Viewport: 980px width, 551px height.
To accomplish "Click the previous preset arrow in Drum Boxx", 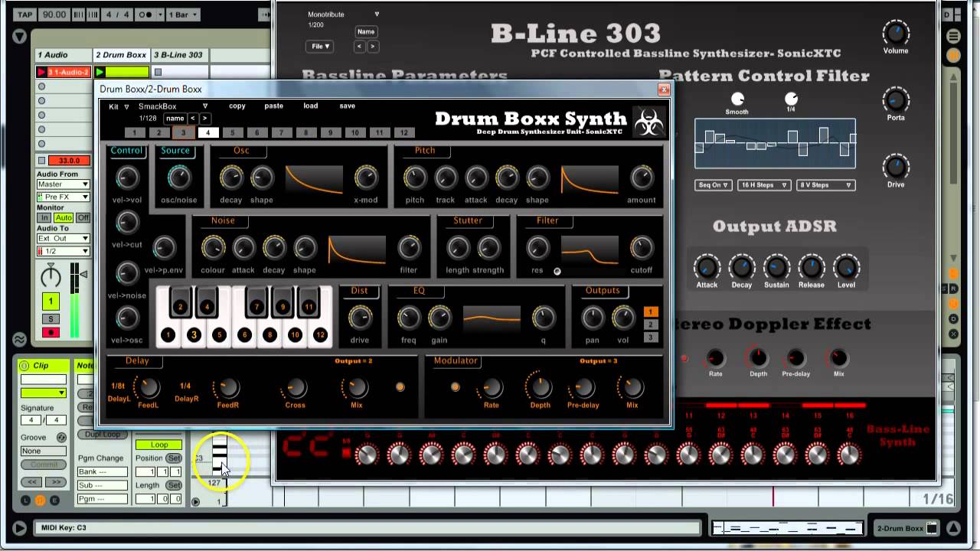I will tap(192, 119).
